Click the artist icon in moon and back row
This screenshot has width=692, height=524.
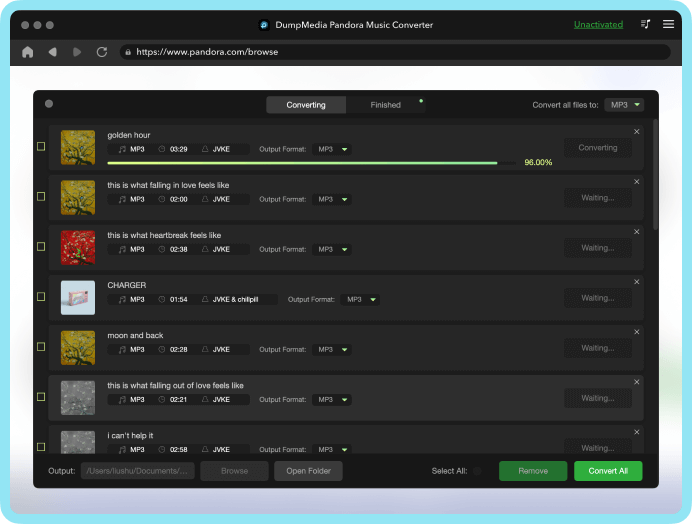tap(205, 349)
